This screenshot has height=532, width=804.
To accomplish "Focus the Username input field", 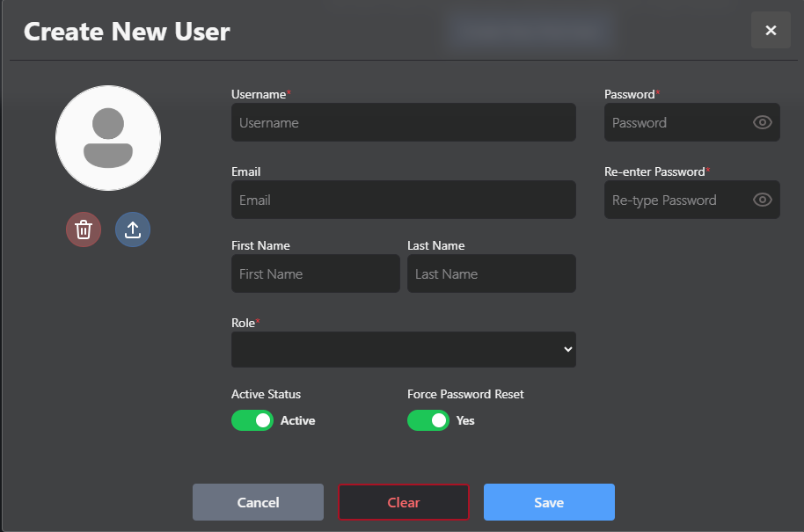I will click(403, 122).
